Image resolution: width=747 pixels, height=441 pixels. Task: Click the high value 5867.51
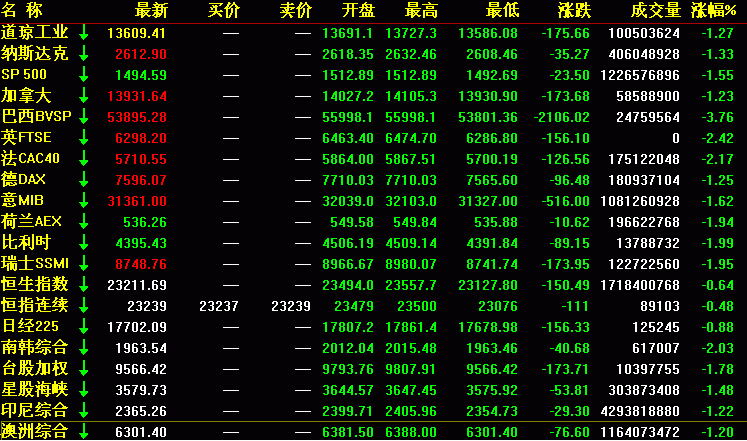[x=411, y=159]
